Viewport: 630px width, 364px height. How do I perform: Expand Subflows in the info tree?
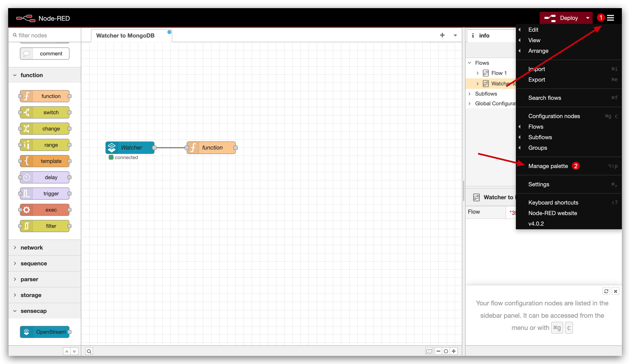coord(470,94)
